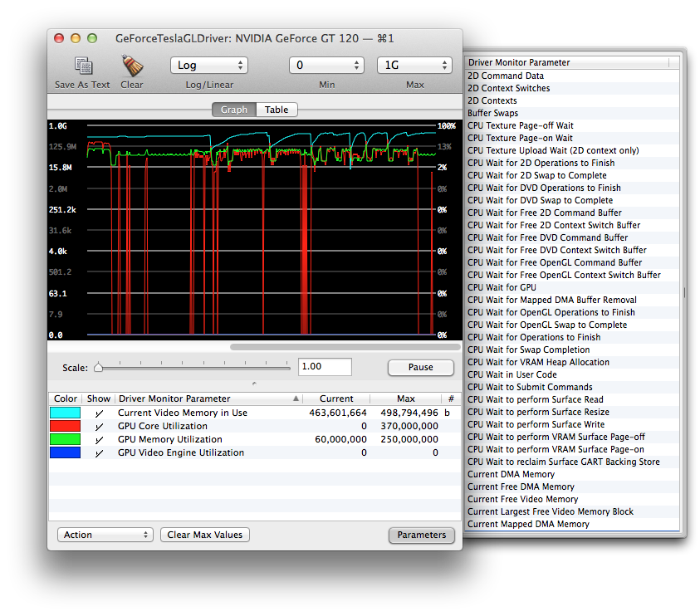700x616 pixels.
Task: Click the graph horizontal scrollbar
Action: coord(345,347)
